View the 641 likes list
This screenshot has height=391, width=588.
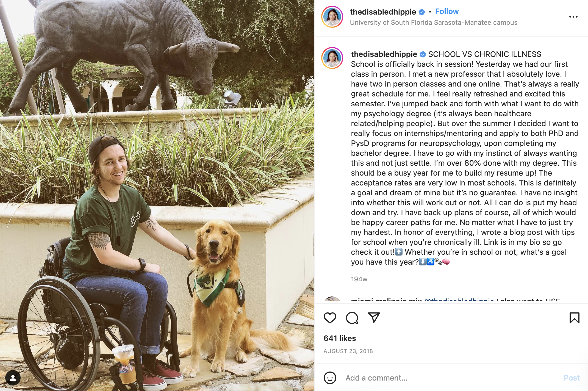(340, 338)
